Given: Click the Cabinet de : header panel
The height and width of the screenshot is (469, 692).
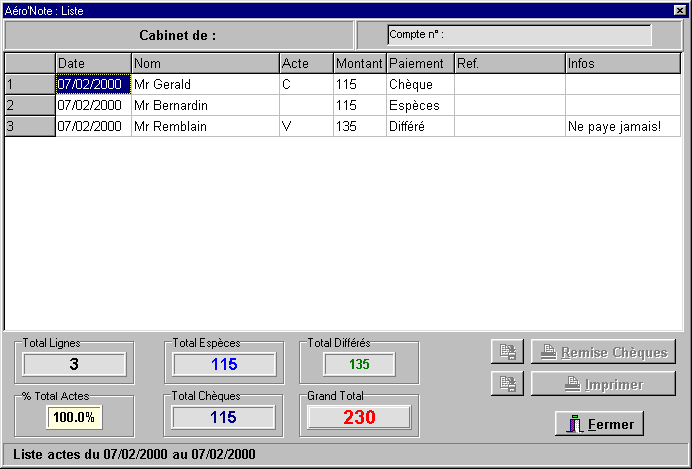Looking at the screenshot, I should [x=179, y=35].
